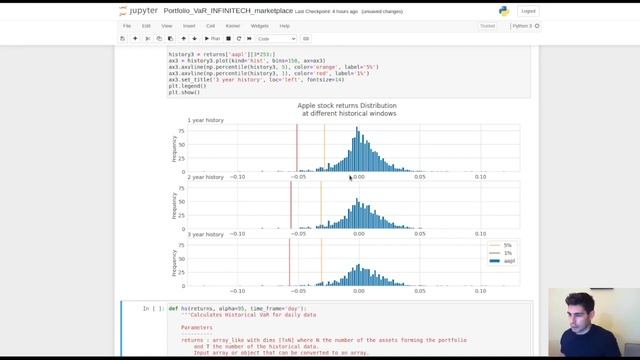This screenshot has height=360, width=640.
Task: Click the Logout button
Action: [528, 11]
